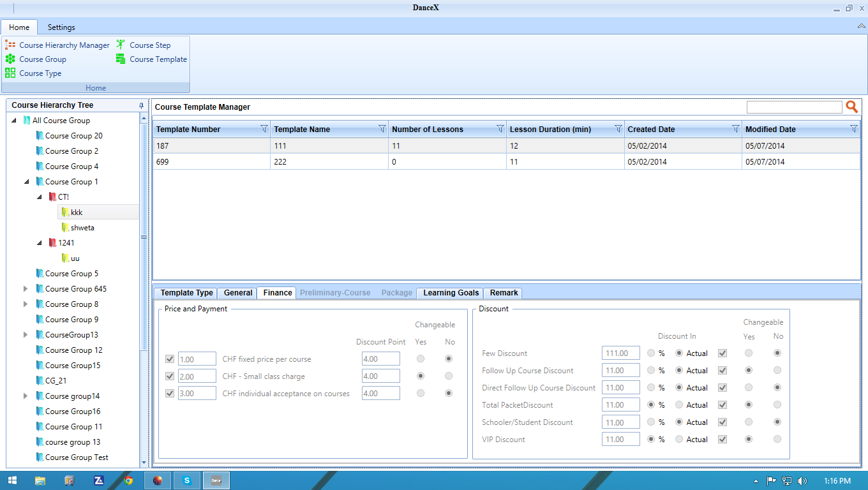Click the orange search magnifier icon
This screenshot has height=490, width=868.
(x=851, y=107)
